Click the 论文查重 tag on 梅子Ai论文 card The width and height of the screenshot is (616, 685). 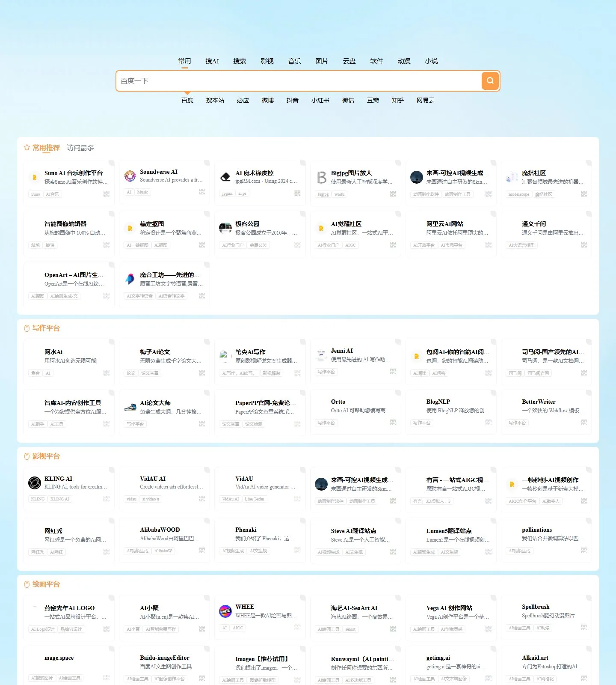tap(150, 373)
